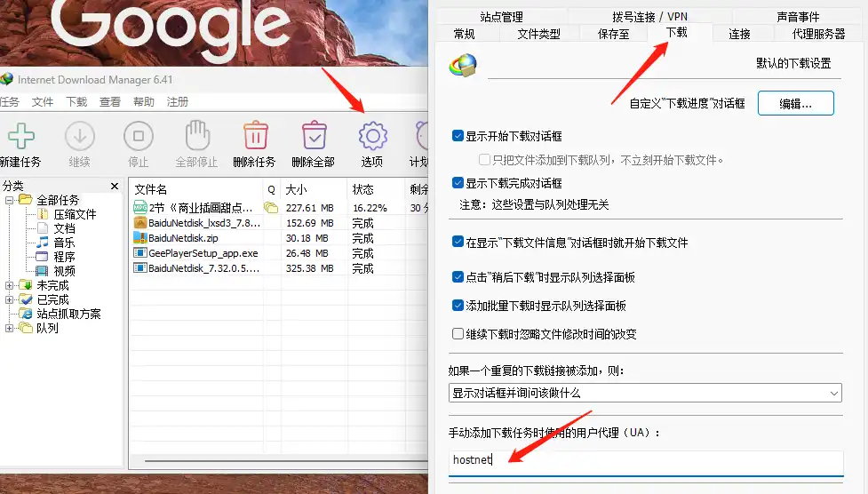Screen dimensions: 868x494
Task: Uncheck 显示开始下载对话框
Action: [458, 136]
